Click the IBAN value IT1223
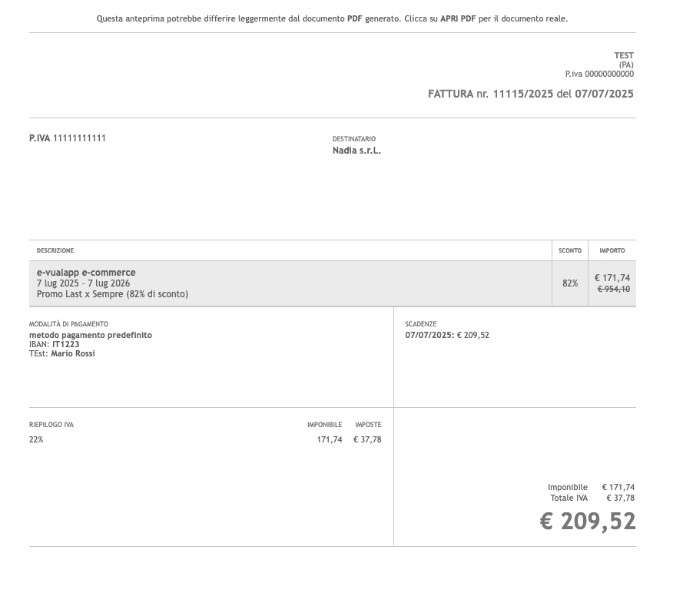Image resolution: width=683 pixels, height=616 pixels. 66,344
